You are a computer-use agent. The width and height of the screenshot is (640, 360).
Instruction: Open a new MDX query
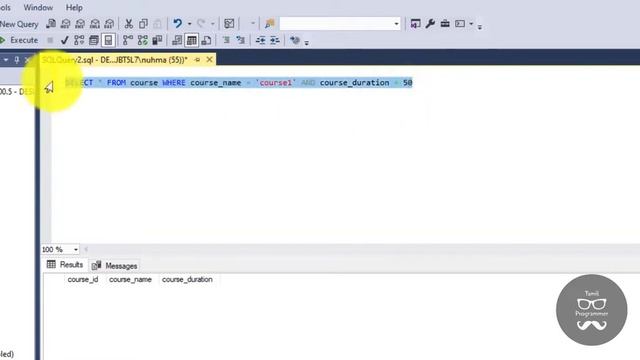coord(65,24)
